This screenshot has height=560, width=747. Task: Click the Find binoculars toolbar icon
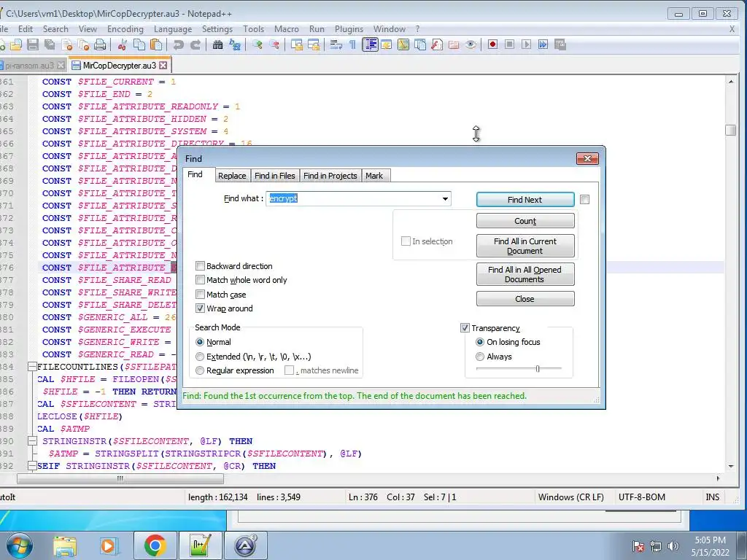(217, 44)
